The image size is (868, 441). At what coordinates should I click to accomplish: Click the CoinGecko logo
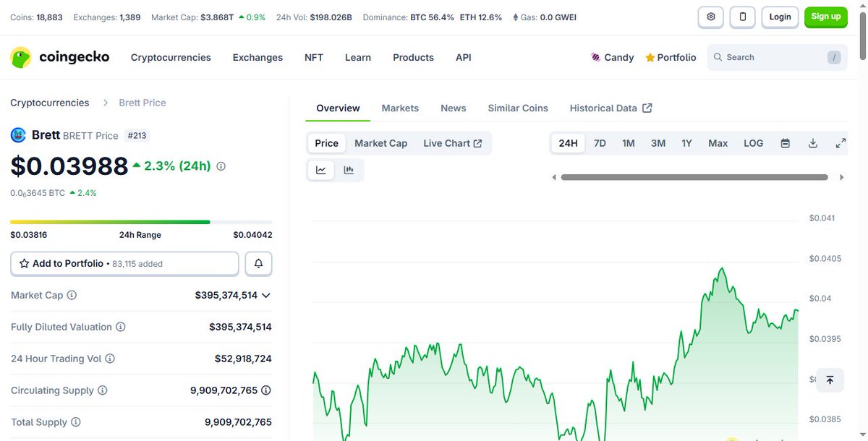pos(60,57)
